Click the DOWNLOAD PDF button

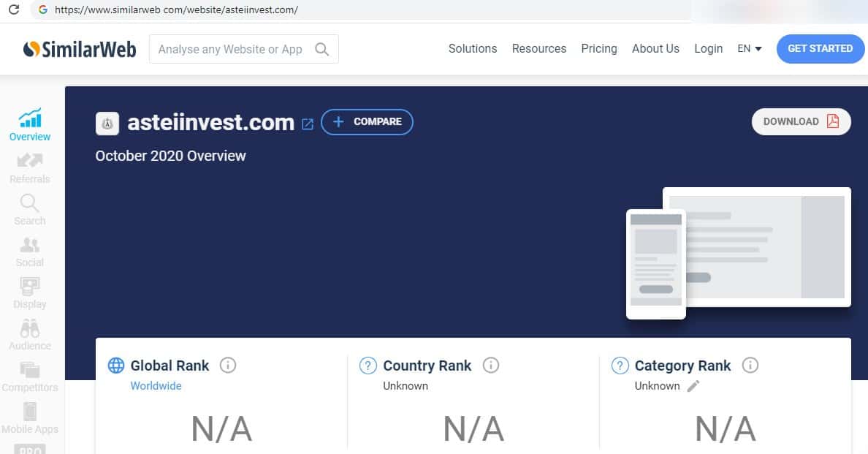coord(801,122)
